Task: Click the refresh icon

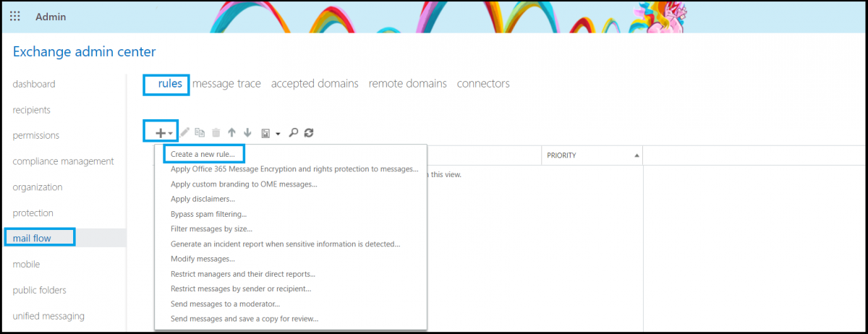Action: tap(309, 133)
